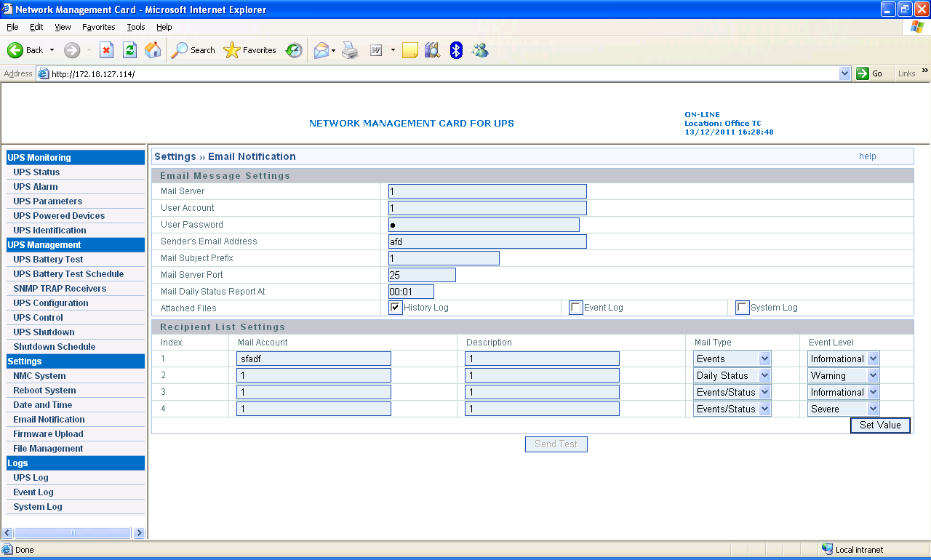Go to the Home page icon
931x560 pixels.
[153, 50]
